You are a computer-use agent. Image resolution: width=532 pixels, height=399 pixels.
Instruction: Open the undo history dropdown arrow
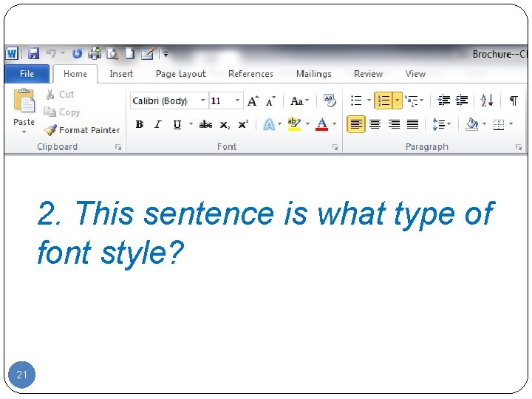[63, 53]
